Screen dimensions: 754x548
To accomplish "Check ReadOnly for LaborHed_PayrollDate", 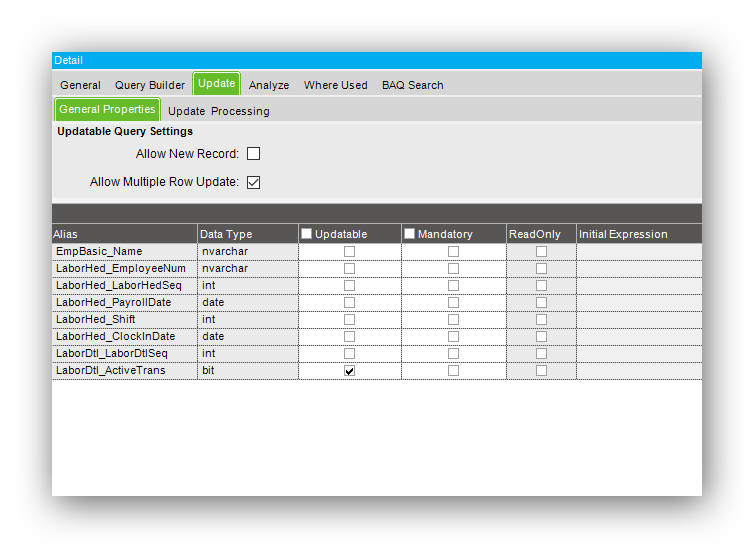I will pyautogui.click(x=541, y=302).
